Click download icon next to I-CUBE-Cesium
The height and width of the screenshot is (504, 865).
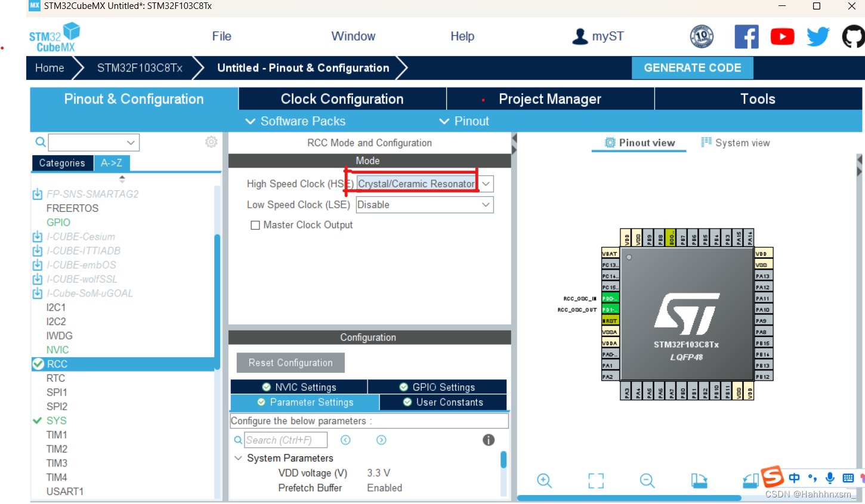[x=38, y=237]
